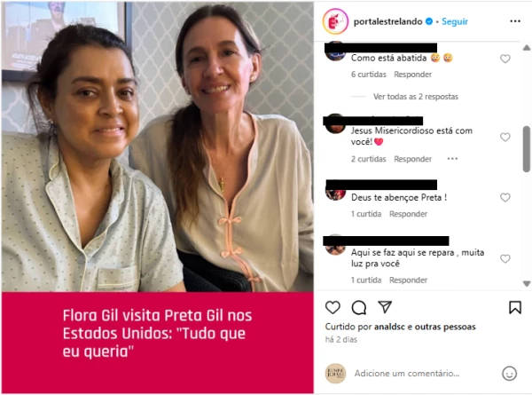Save the post with the bookmark icon
Screen dimensions: 532x395
[x=514, y=307]
